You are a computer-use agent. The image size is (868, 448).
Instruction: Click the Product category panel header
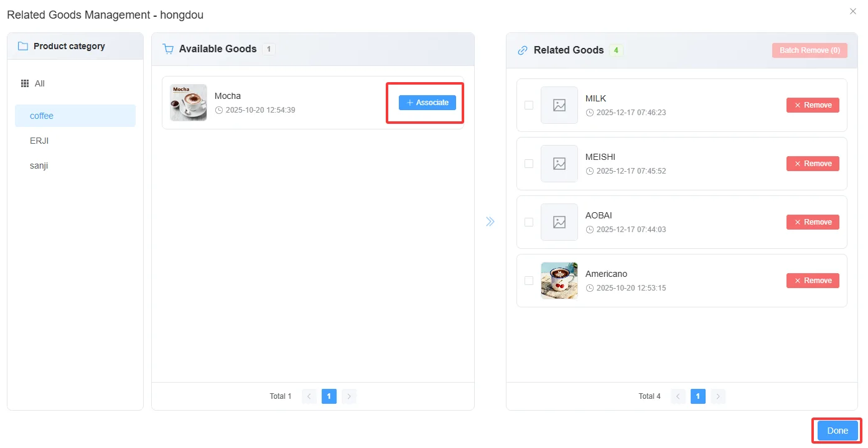coord(75,46)
